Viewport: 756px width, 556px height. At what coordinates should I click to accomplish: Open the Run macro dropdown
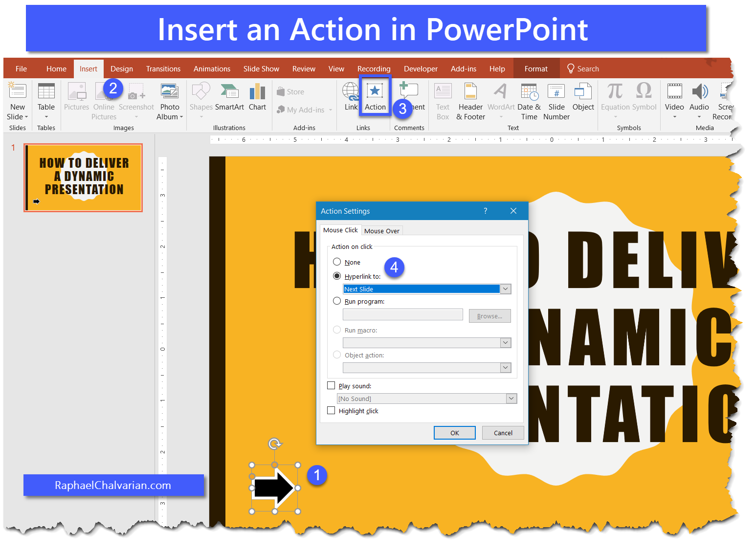506,343
